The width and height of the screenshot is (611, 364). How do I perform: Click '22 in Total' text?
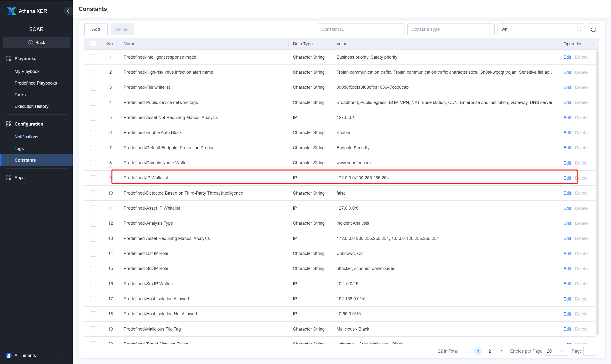tap(448, 351)
